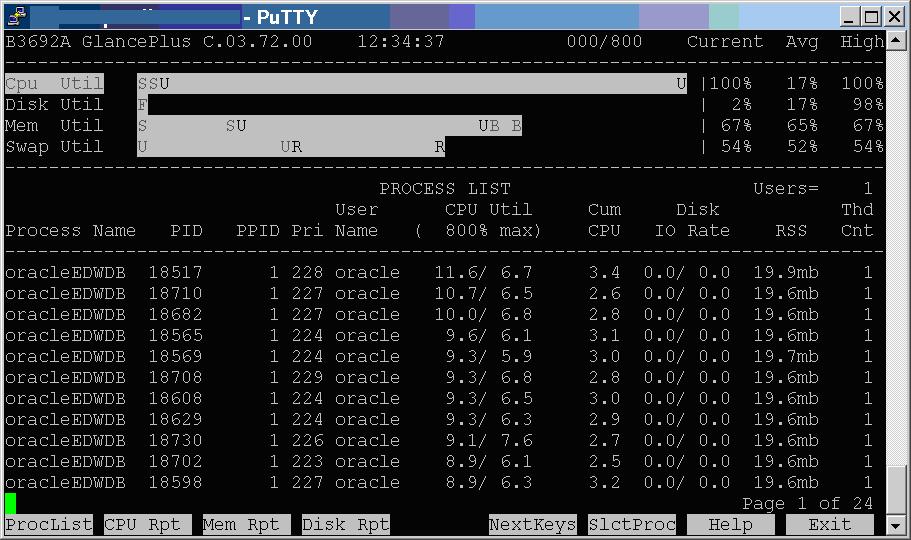Click PID 18598 in process list
Screen dimensions: 911x540
(175, 482)
